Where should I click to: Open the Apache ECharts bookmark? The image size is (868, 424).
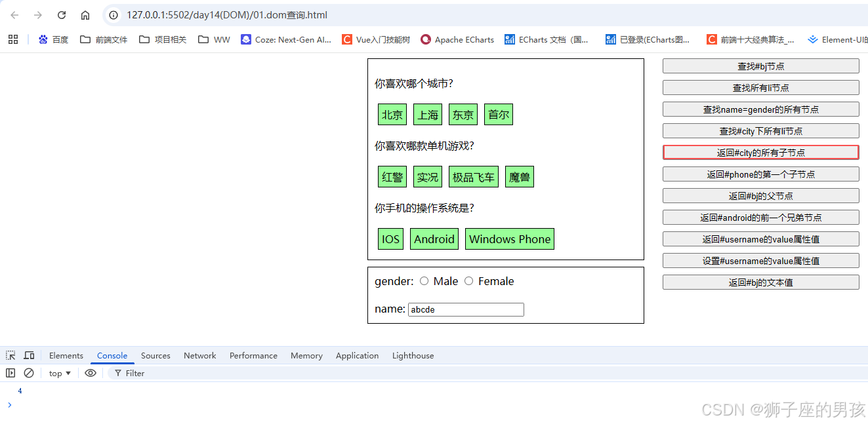click(457, 39)
